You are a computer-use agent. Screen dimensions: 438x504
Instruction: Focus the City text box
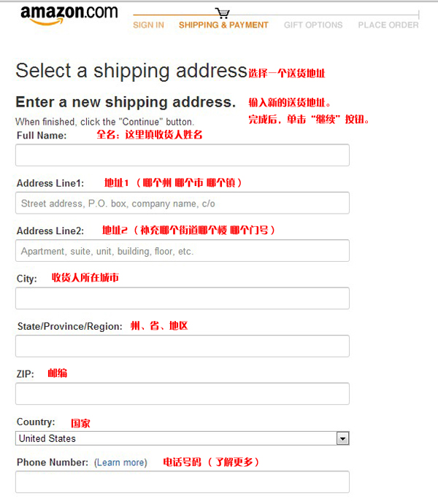[x=182, y=298]
